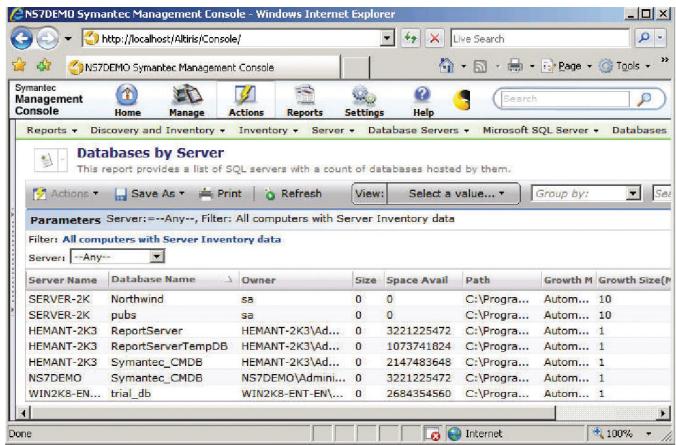Image resolution: width=676 pixels, height=445 pixels.
Task: Click the scrollbar right arrow
Action: click(663, 413)
